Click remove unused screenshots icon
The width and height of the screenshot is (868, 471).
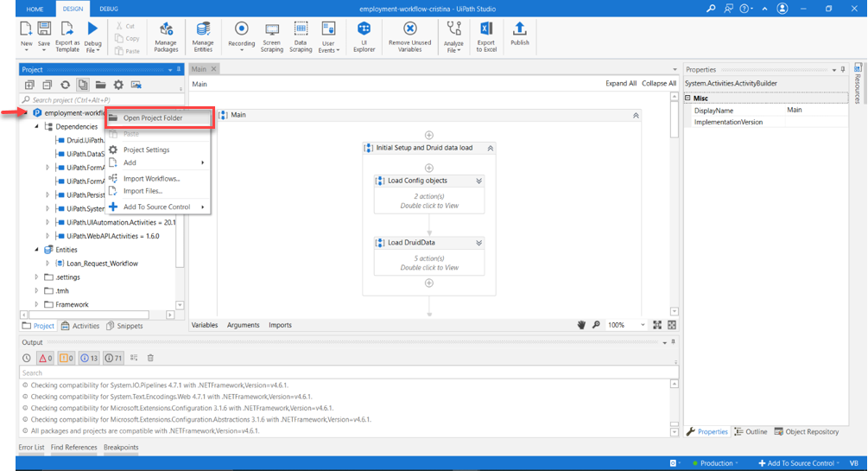136,85
